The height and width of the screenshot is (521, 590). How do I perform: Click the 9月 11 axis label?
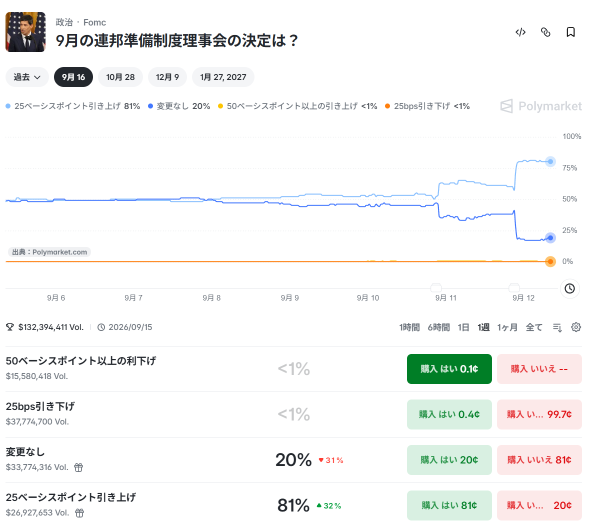point(446,298)
